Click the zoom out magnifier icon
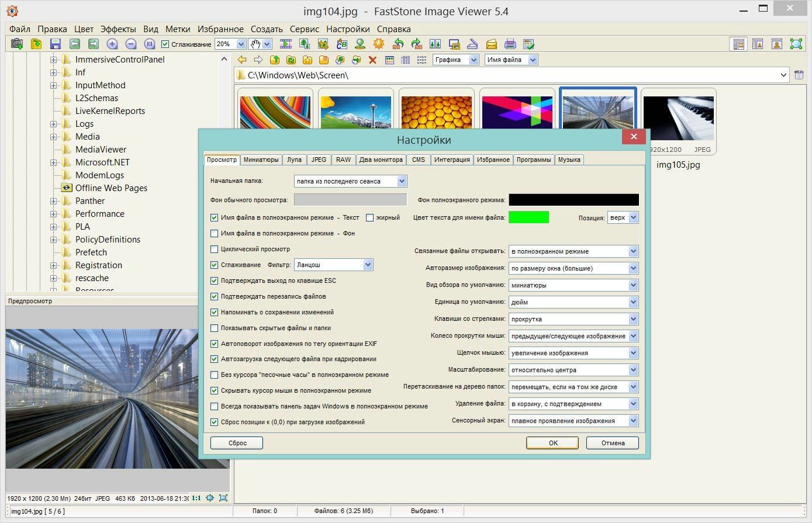 (x=131, y=44)
